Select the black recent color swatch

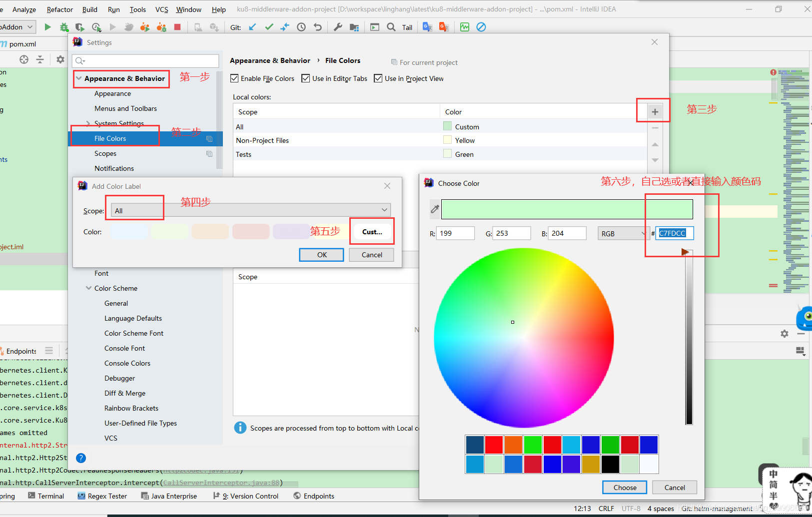coord(610,464)
